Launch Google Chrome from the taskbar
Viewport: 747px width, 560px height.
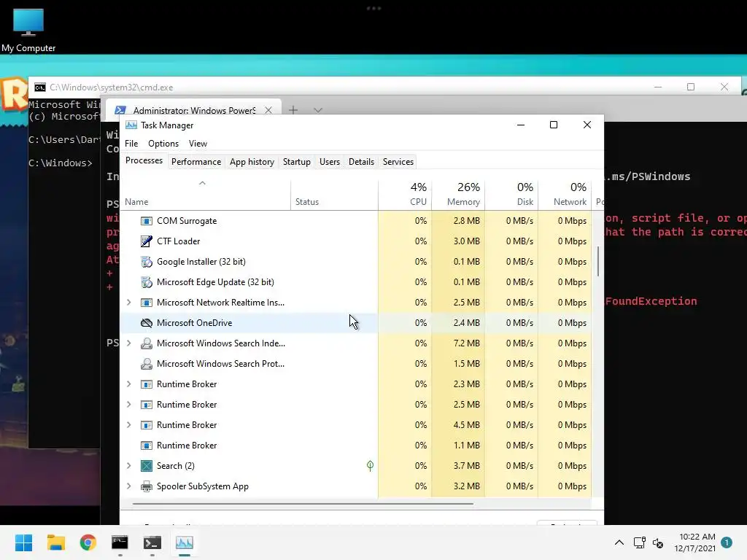[88, 542]
